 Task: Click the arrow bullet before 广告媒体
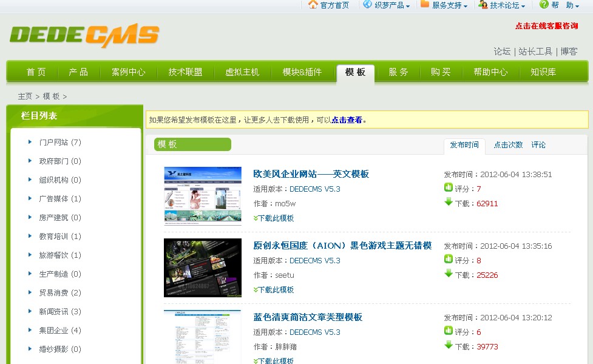[x=30, y=198]
